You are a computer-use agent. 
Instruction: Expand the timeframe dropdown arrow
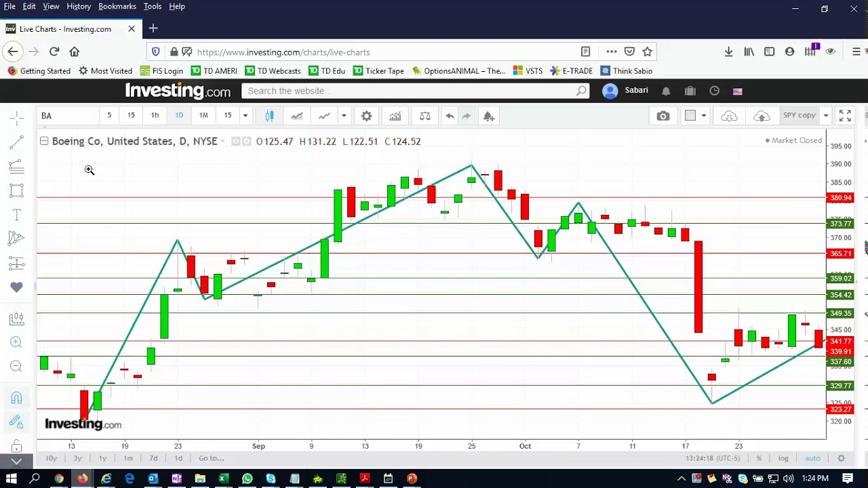(245, 116)
